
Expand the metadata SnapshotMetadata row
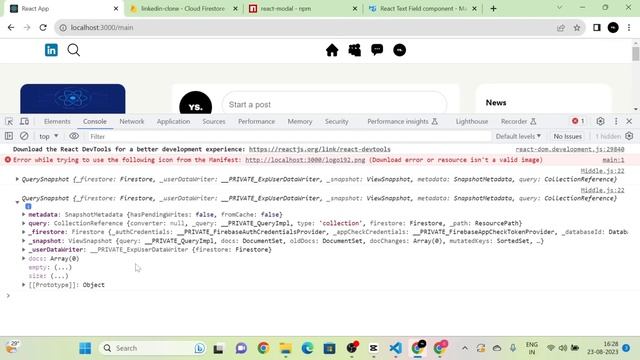(24, 214)
